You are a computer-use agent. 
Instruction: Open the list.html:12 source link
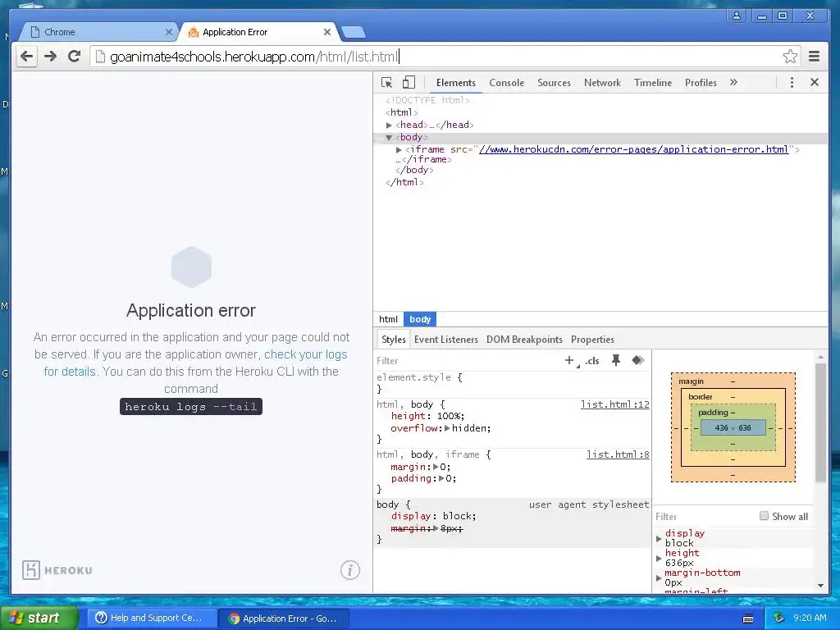pyautogui.click(x=615, y=404)
